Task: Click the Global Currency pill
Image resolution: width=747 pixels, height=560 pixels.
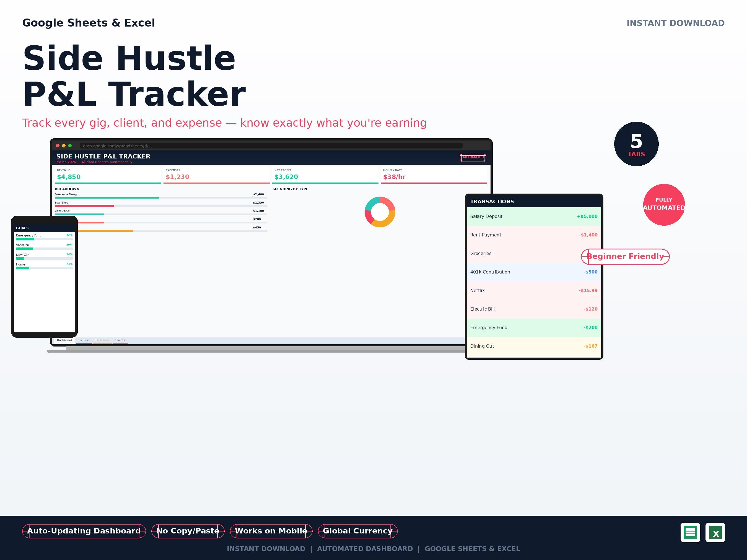Action: [358, 531]
